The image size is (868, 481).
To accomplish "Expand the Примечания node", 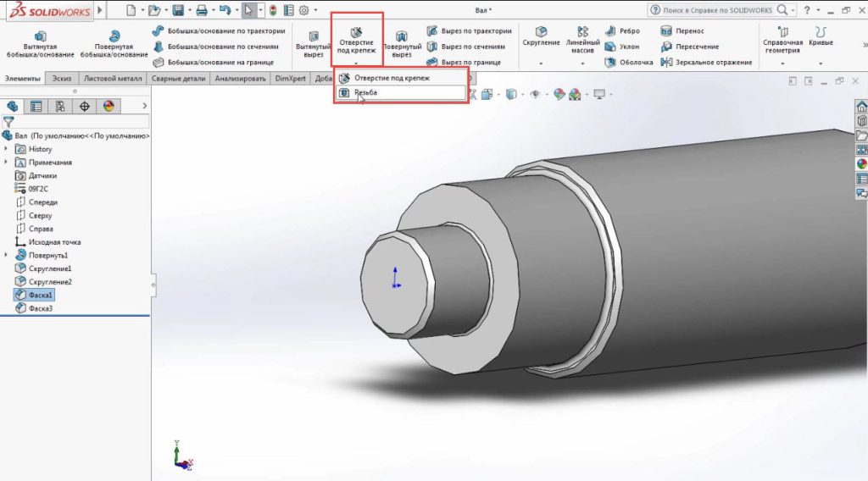I will (6, 162).
